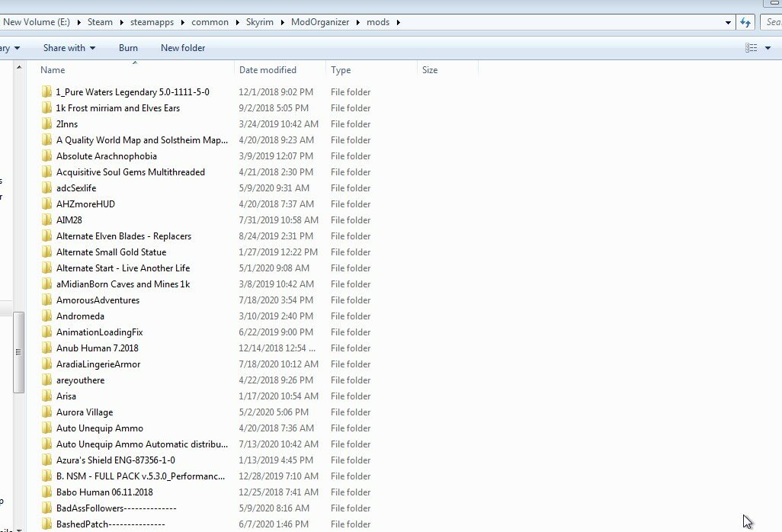
Task: Select the adcSexlife folder row
Action: pos(75,187)
